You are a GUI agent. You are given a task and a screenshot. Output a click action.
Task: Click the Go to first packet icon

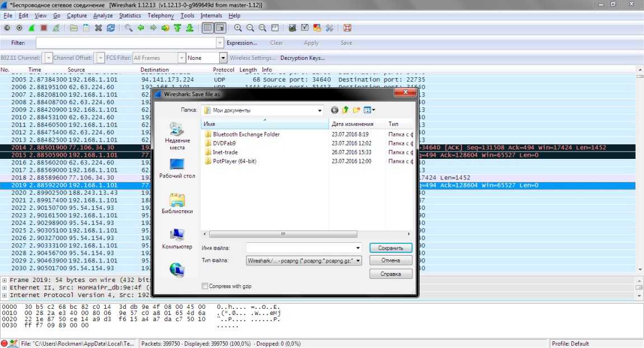point(177,28)
